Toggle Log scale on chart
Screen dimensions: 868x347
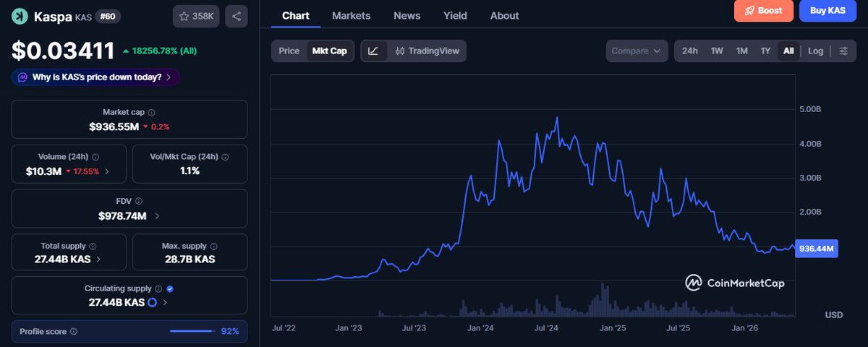pyautogui.click(x=815, y=51)
